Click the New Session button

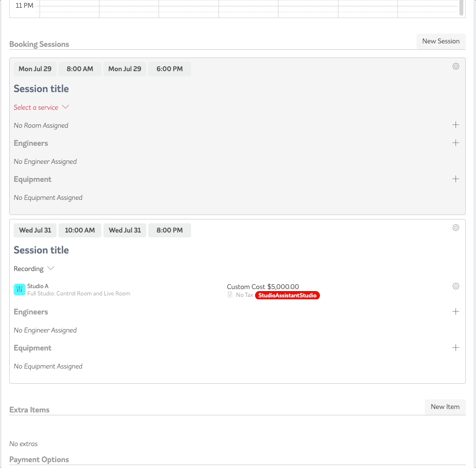440,41
